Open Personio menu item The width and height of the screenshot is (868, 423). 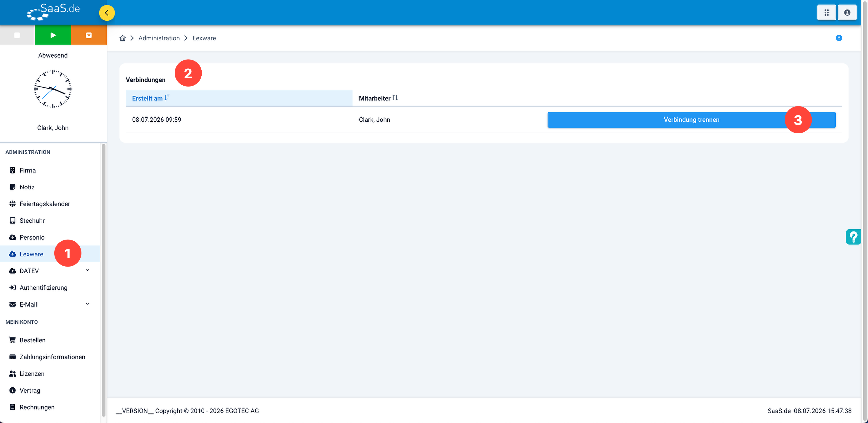point(50,238)
